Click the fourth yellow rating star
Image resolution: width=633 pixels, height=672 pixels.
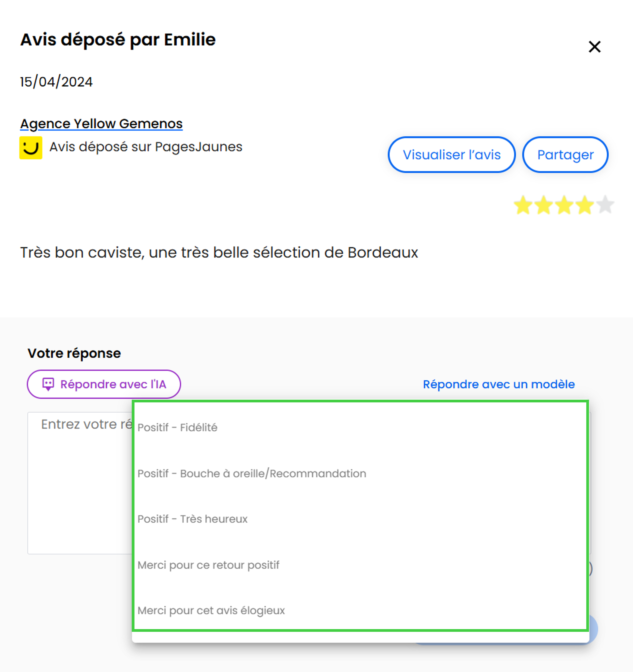585,205
